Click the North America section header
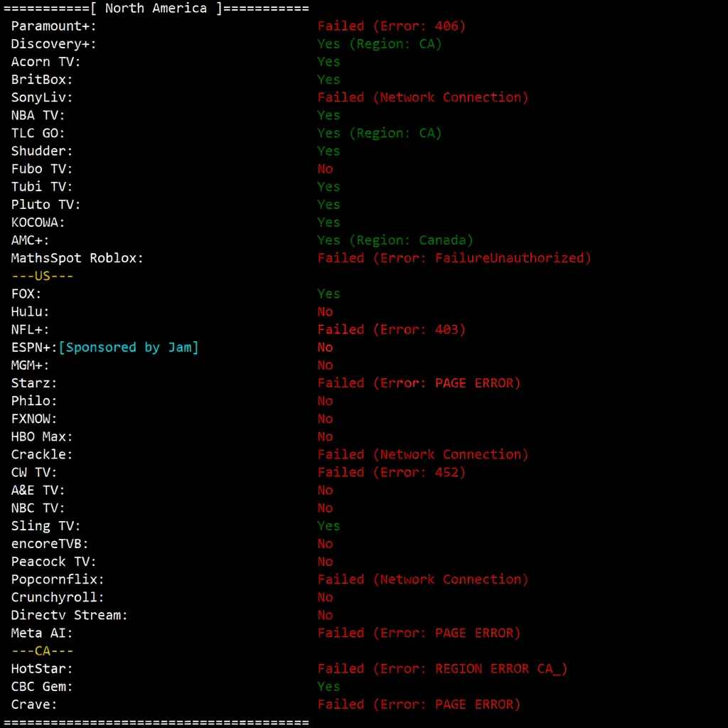The height and width of the screenshot is (728, 728). pos(155,9)
